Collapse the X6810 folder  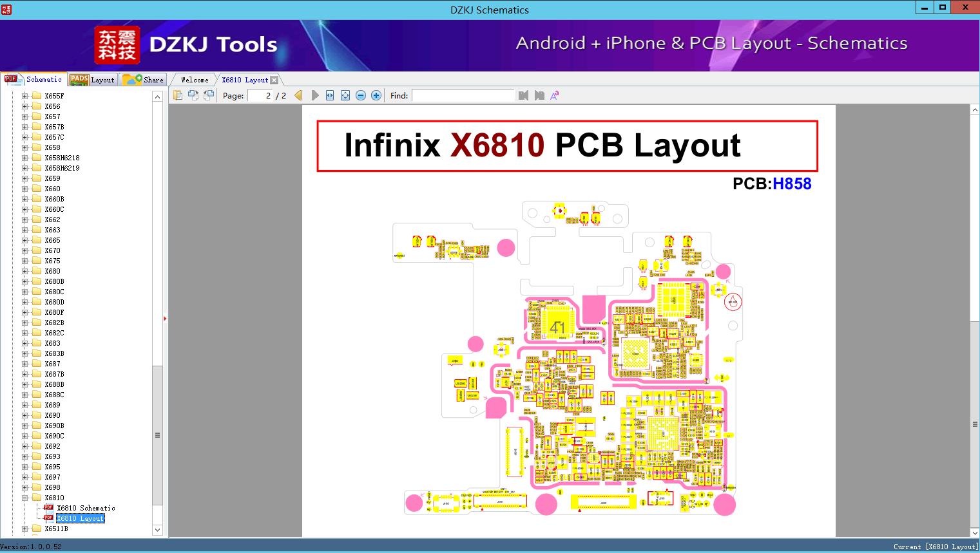pos(25,498)
